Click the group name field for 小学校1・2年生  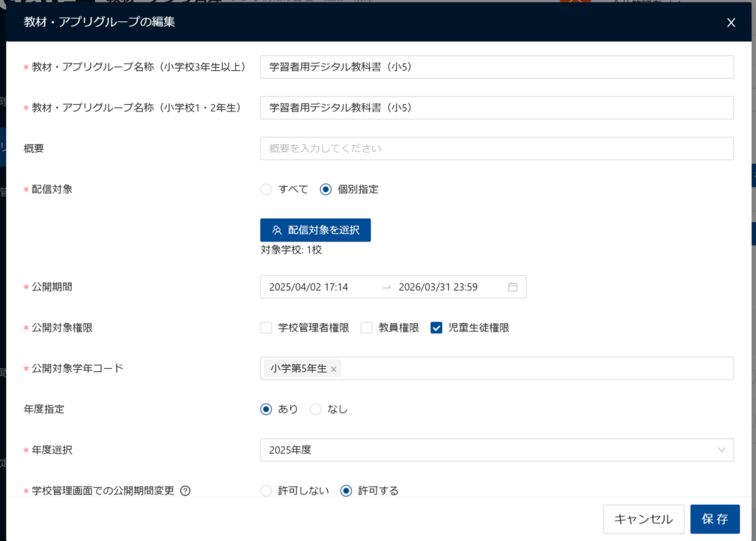tap(497, 108)
